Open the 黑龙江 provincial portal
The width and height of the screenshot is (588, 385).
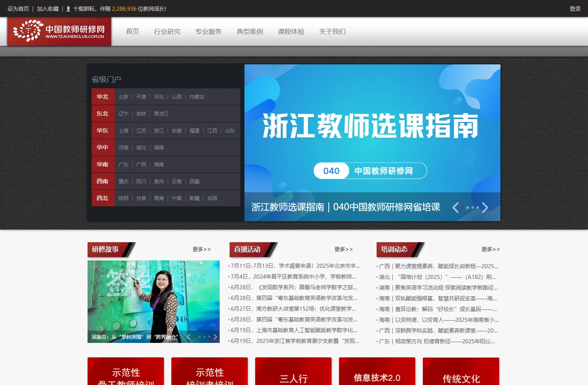coord(161,113)
